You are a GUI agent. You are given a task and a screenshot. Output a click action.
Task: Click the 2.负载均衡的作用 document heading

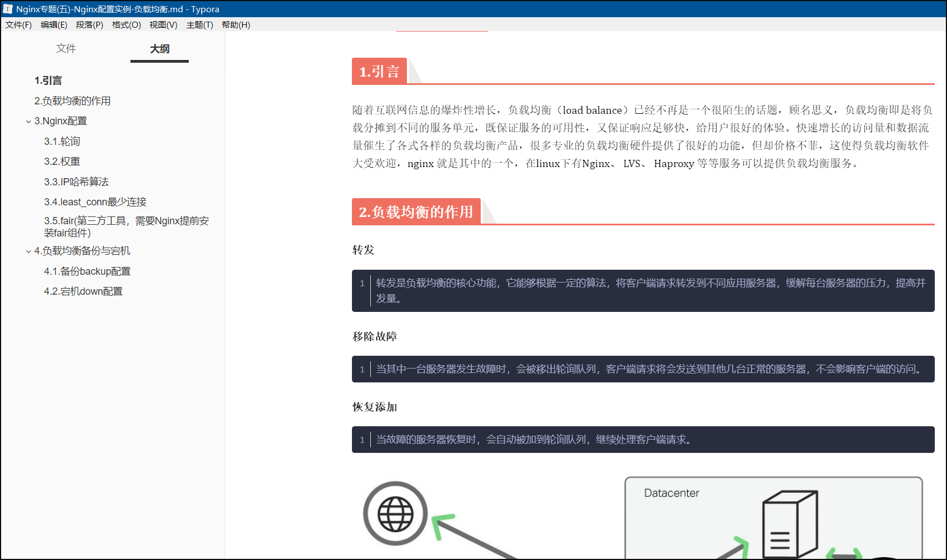416,212
